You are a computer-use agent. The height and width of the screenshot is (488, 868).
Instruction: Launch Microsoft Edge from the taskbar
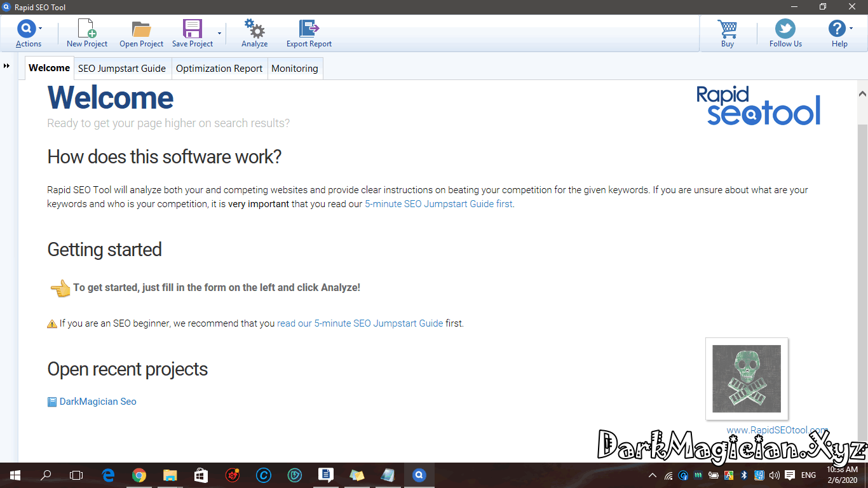108,475
